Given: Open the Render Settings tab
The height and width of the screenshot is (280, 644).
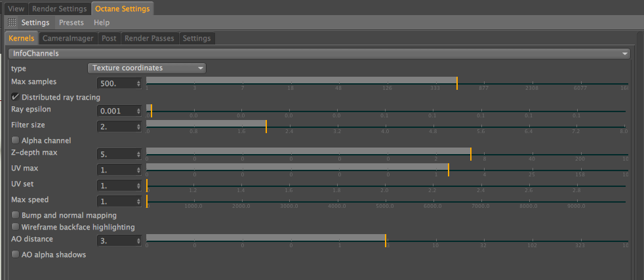Looking at the screenshot, I should [60, 9].
